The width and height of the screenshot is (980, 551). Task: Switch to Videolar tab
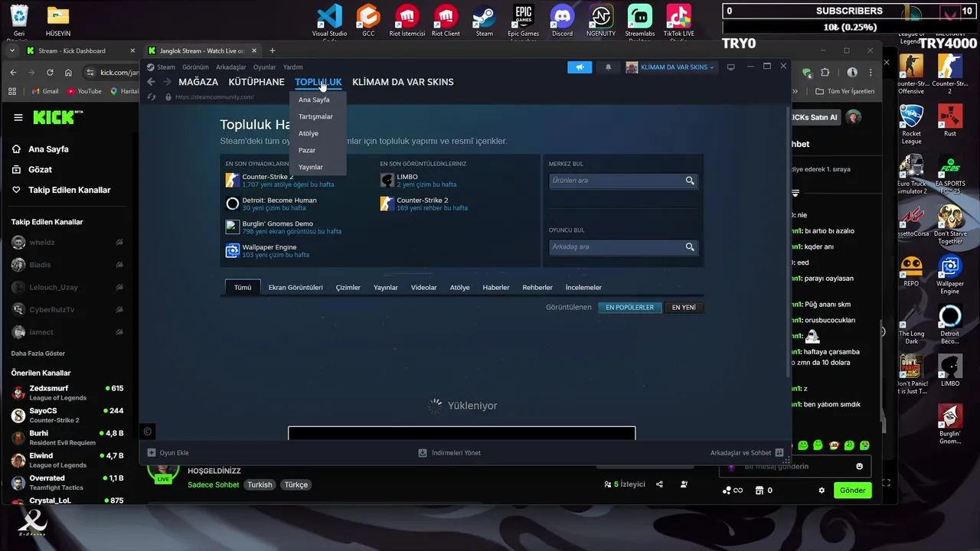click(423, 288)
